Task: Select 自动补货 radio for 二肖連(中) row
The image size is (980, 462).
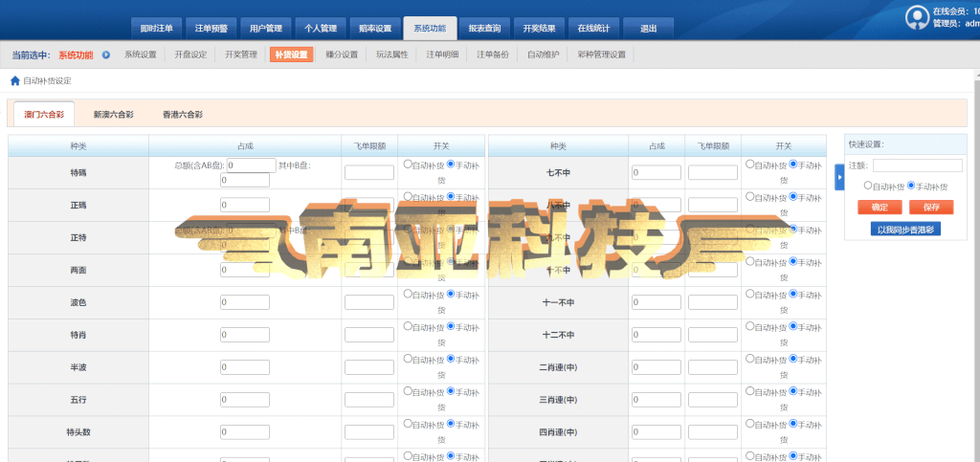Action: (x=749, y=359)
